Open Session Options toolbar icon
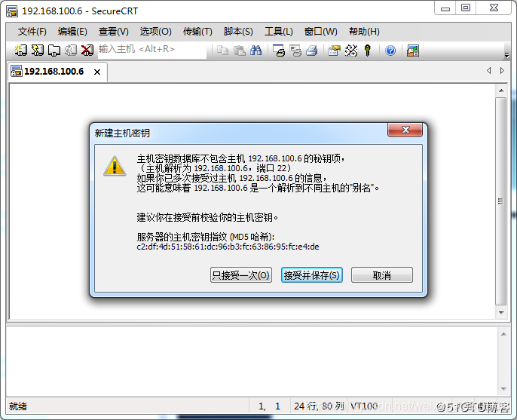Viewport: 517px width, 420px height. tap(335, 51)
